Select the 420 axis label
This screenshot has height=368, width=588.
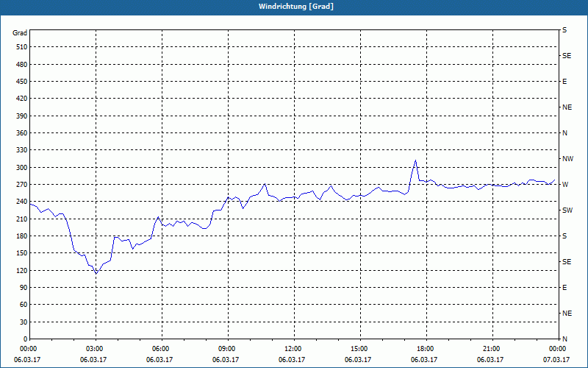pos(22,99)
